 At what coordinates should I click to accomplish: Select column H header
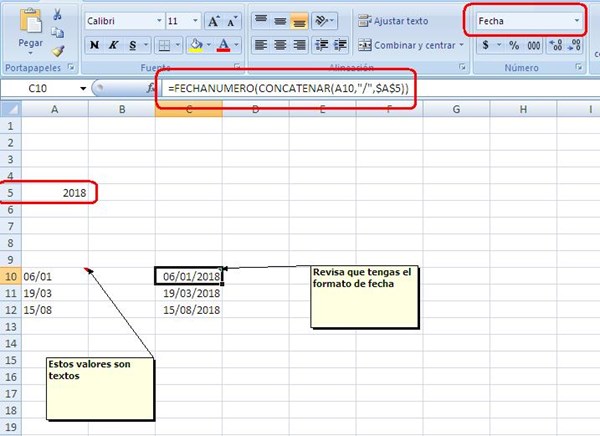(523, 109)
